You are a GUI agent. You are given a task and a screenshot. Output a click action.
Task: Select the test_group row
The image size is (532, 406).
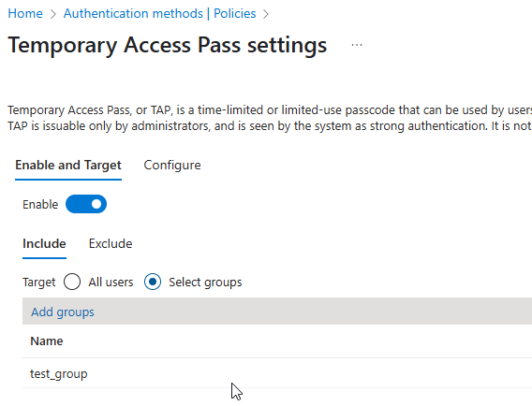tap(277, 373)
